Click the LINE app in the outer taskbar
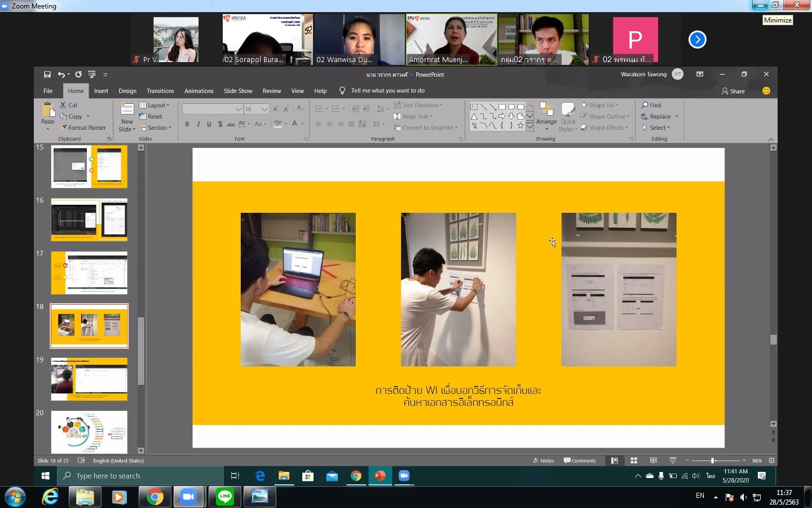812x508 pixels. tap(225, 497)
